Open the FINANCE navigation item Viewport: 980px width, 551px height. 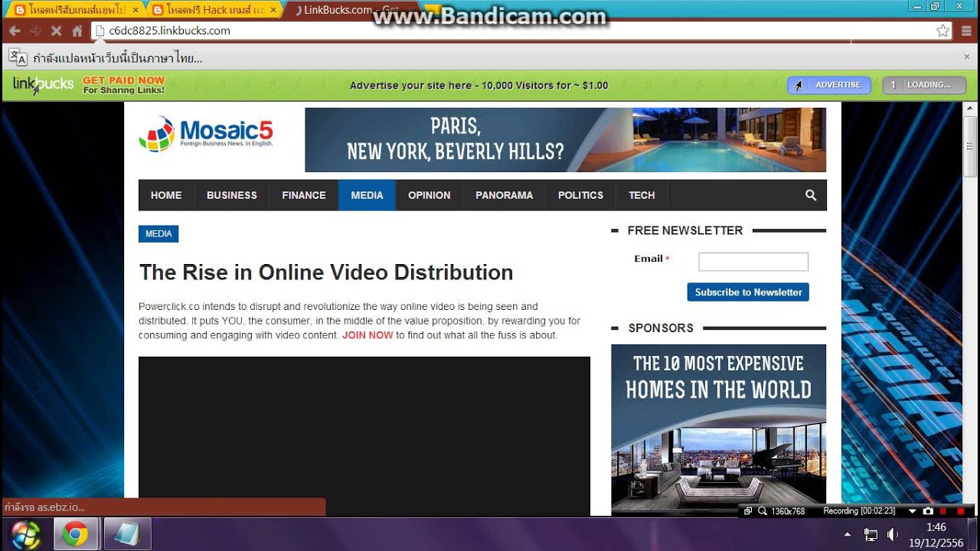(x=304, y=195)
